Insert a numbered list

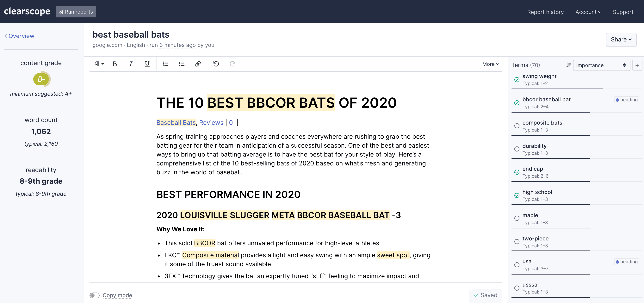point(165,64)
